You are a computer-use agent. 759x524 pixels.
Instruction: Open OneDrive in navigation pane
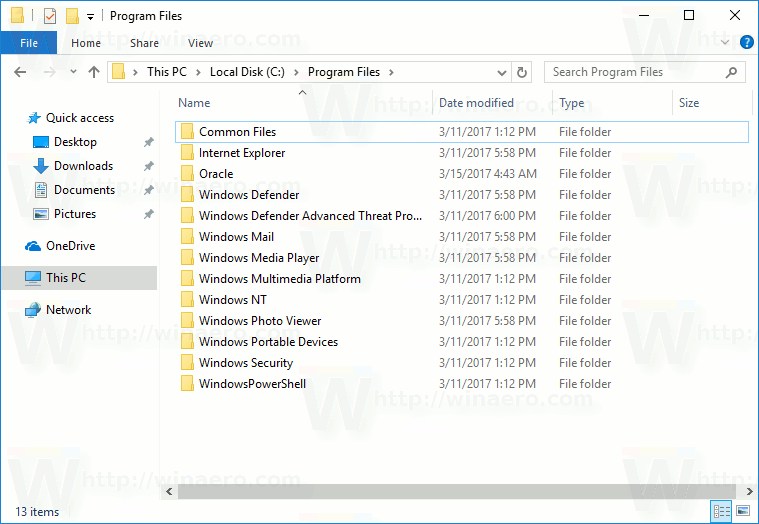pos(70,246)
